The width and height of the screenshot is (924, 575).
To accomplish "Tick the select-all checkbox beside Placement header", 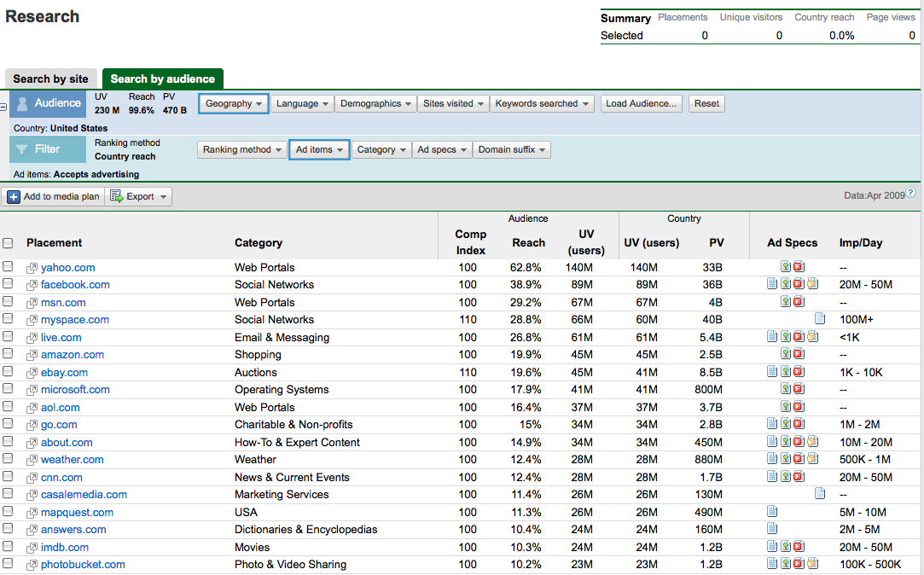I will (9, 243).
